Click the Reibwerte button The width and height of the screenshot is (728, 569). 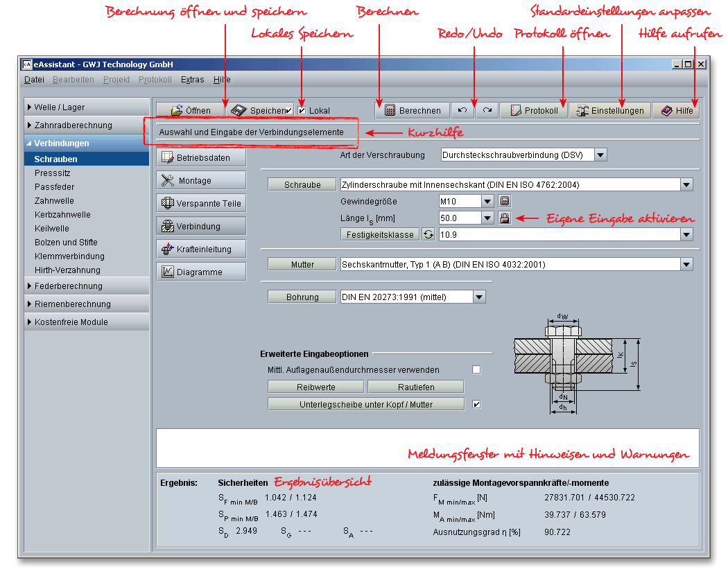[315, 387]
